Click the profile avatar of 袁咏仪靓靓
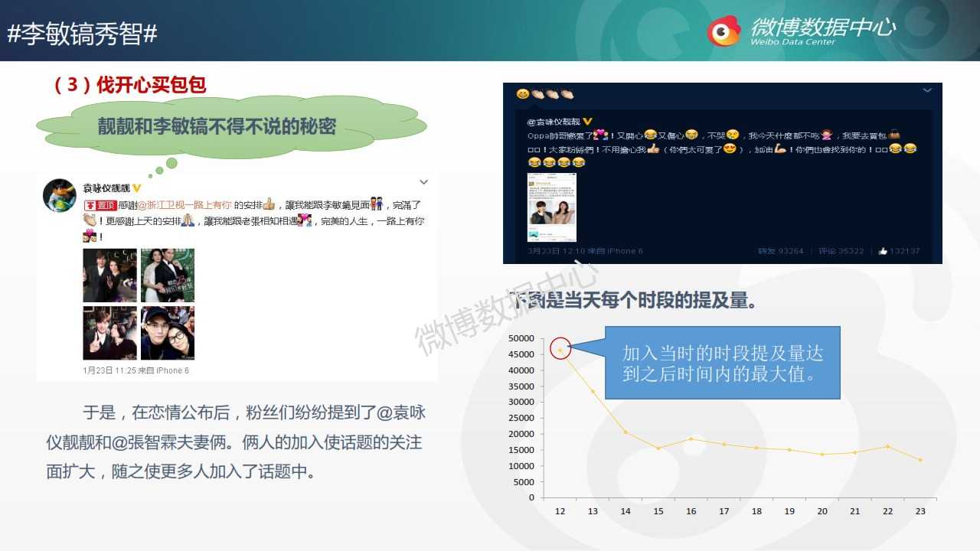 pos(59,195)
